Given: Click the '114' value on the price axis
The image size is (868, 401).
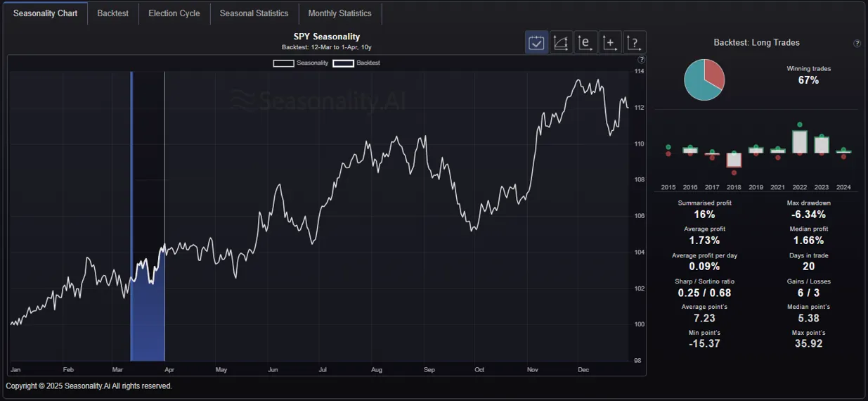Looking at the screenshot, I should point(639,72).
